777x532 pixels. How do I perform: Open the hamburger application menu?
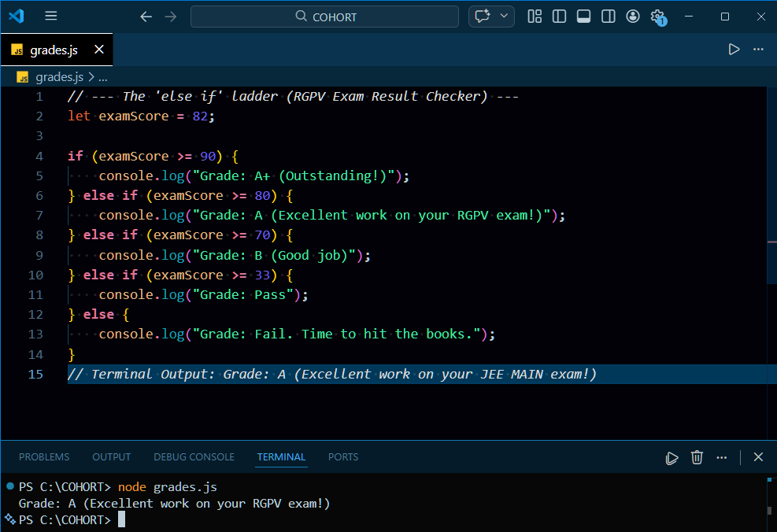point(50,16)
